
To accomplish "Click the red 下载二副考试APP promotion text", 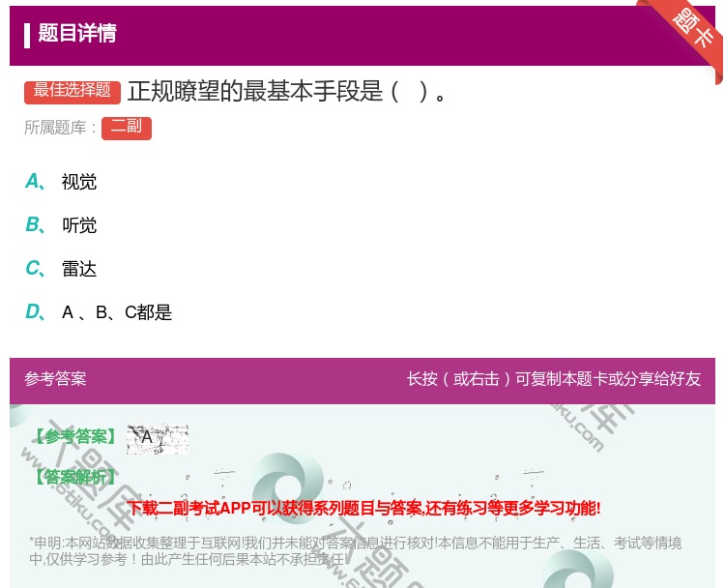I will pyautogui.click(x=363, y=508).
